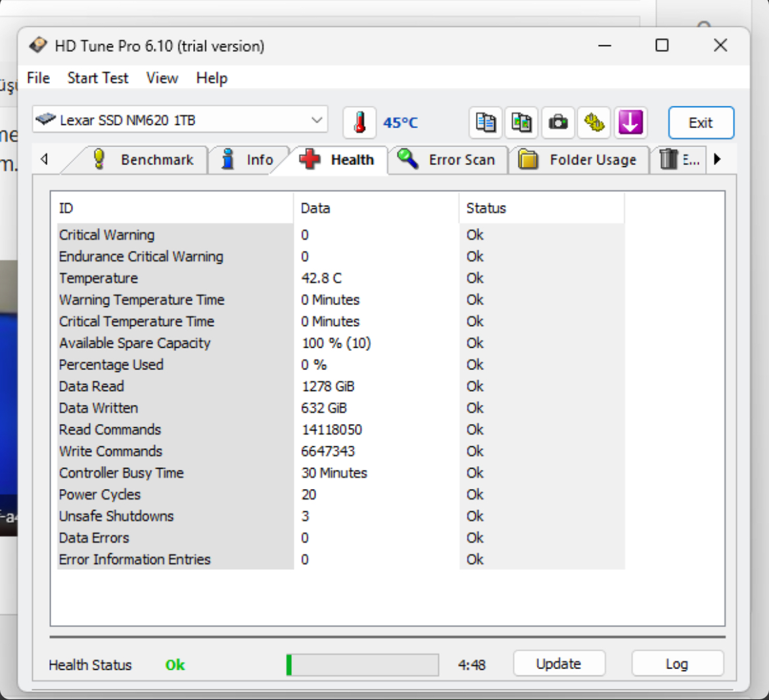The width and height of the screenshot is (769, 700).
Task: Click the 6647343 write commands value
Action: [x=328, y=452]
